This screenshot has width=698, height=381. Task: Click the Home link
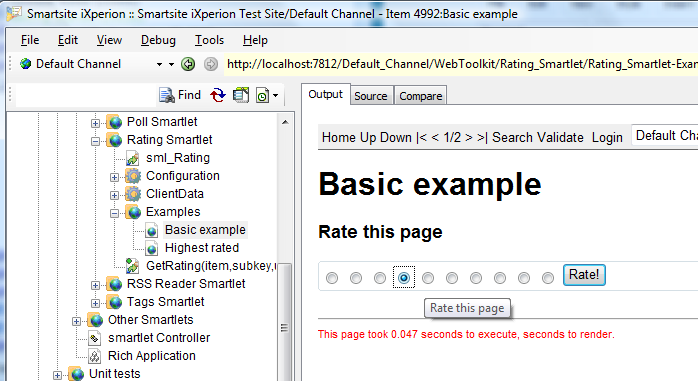[339, 138]
